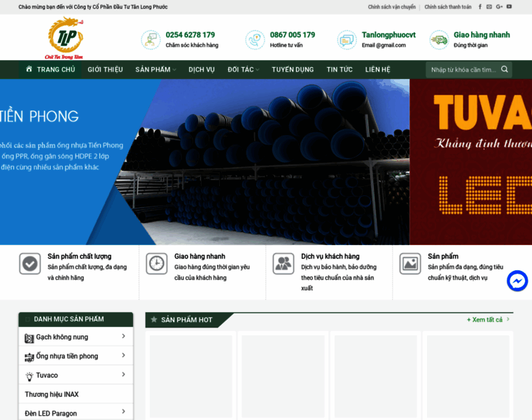Image resolution: width=532 pixels, height=420 pixels.
Task: Click the first hot product placeholder card
Action: (x=191, y=376)
